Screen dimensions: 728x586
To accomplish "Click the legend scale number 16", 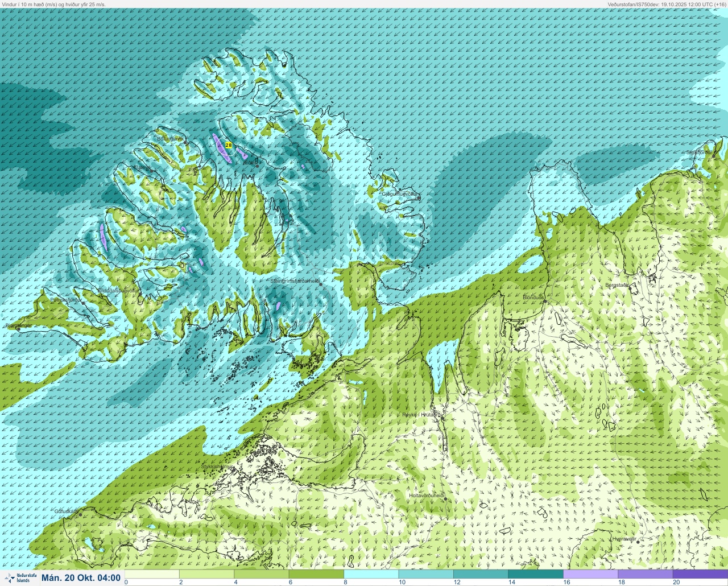I will coord(566,582).
